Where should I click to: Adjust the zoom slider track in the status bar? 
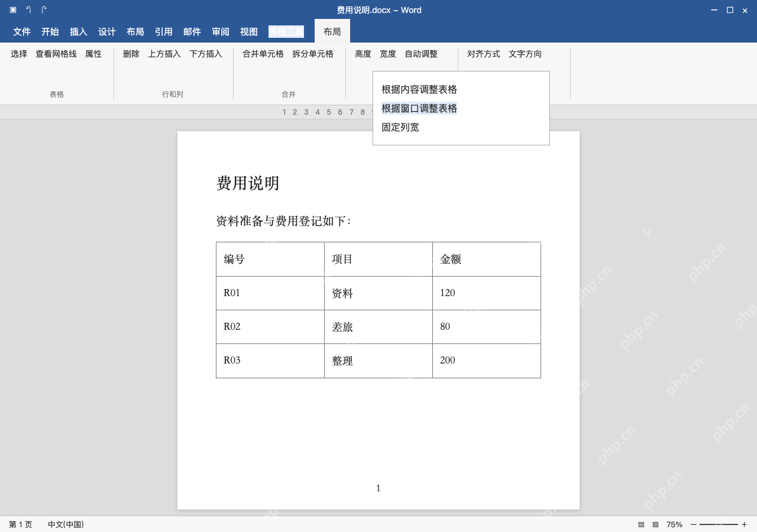click(x=719, y=524)
